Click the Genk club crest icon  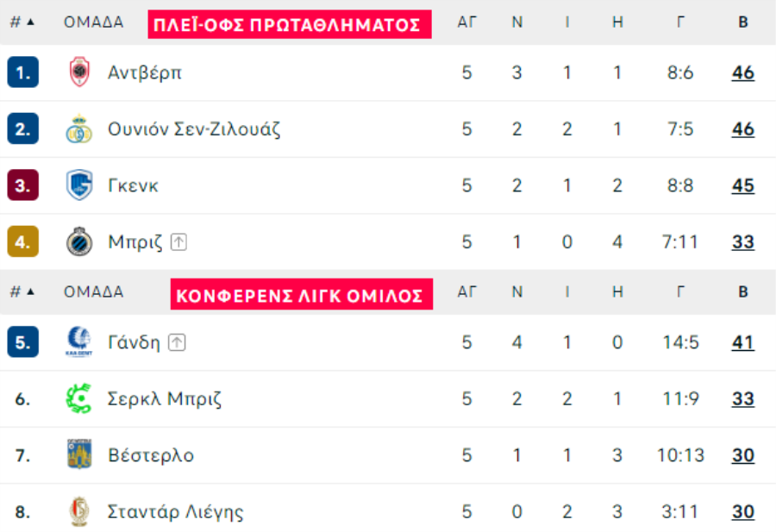(79, 185)
